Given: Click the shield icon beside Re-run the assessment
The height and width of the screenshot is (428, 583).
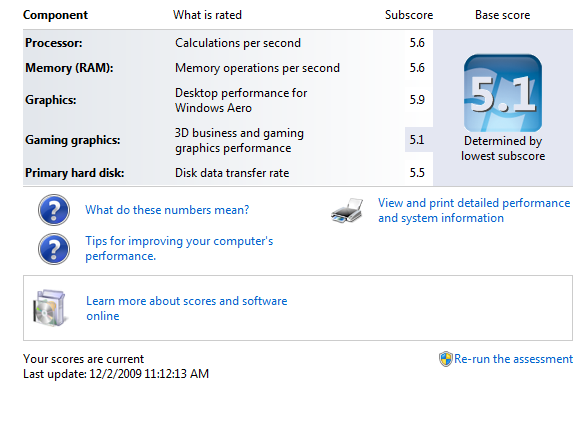Looking at the screenshot, I should click(445, 359).
